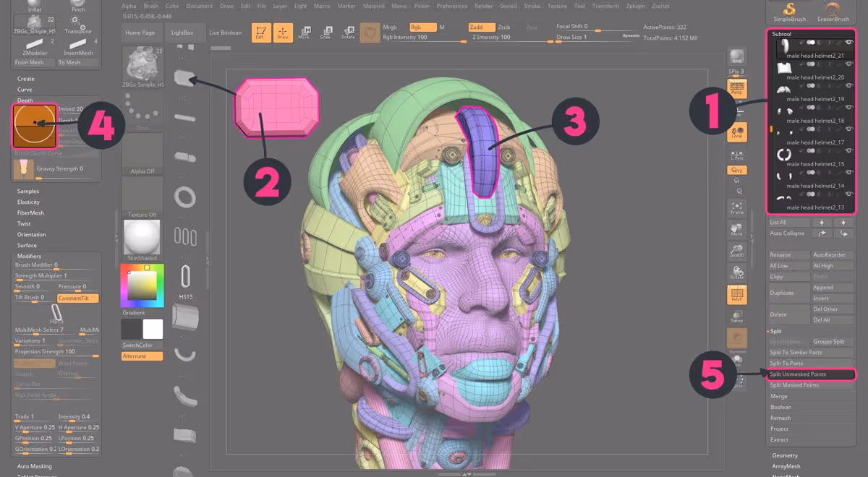
Task: Expand the ArrayMesh tool submenu
Action: point(787,466)
